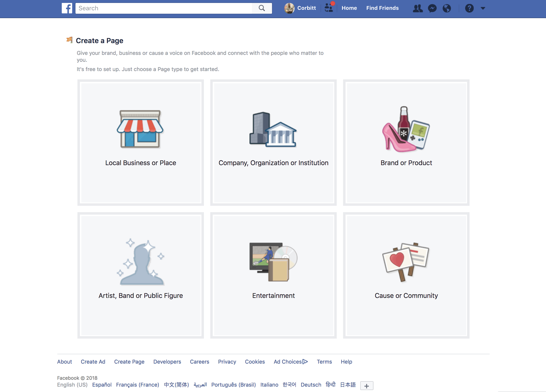Click the Ad Choices triangle icon

pyautogui.click(x=305, y=362)
